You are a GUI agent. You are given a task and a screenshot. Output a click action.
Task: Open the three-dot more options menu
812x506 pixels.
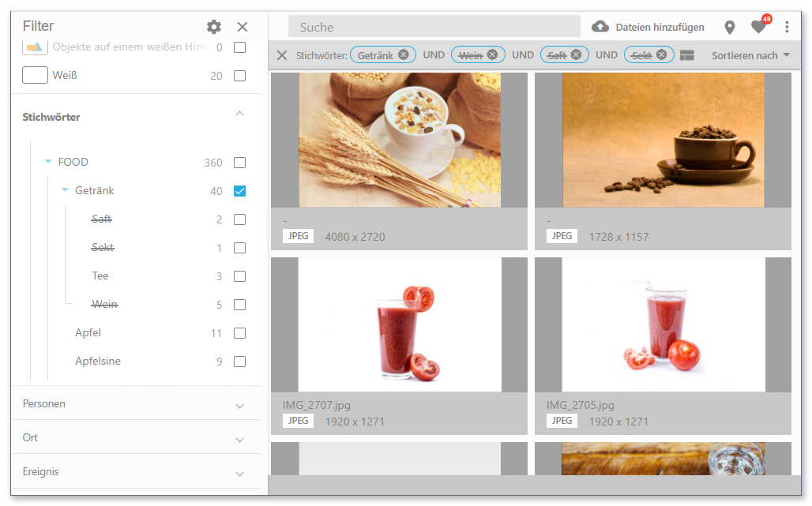(787, 28)
